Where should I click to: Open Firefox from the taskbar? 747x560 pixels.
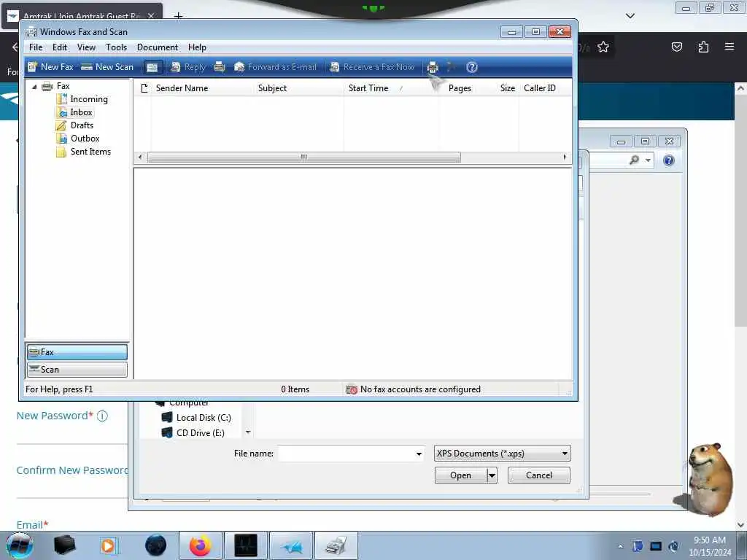tap(200, 545)
